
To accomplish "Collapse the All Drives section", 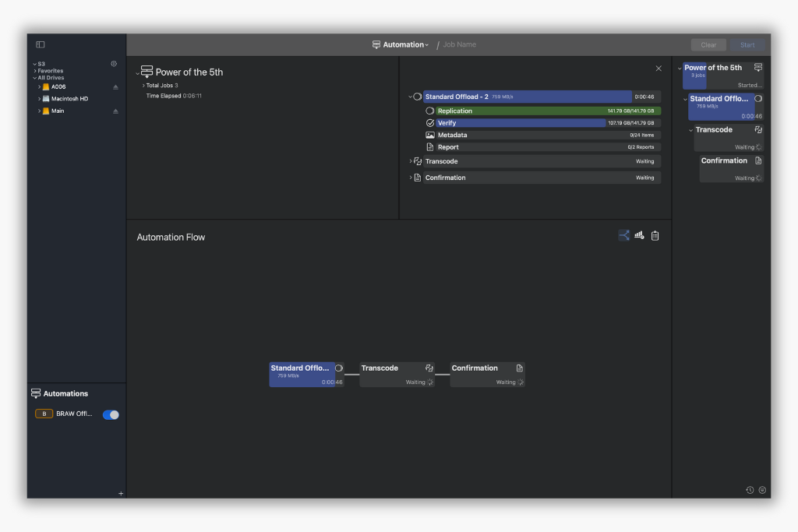I will pyautogui.click(x=34, y=78).
